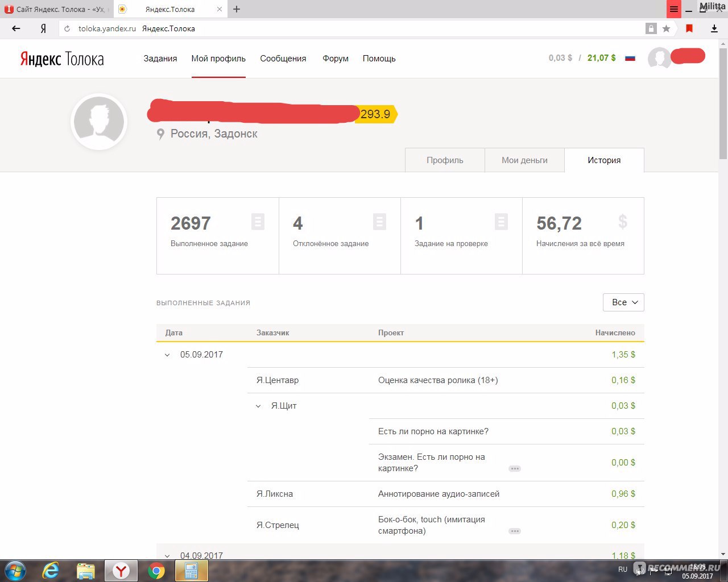This screenshot has width=728, height=582.
Task: Click the ellipsis next to 'Бок-о-бок, touch'
Action: (515, 531)
